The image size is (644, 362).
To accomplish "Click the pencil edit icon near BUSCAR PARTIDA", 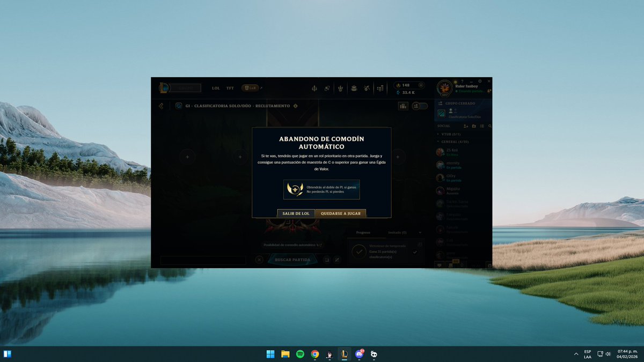I will tap(337, 260).
